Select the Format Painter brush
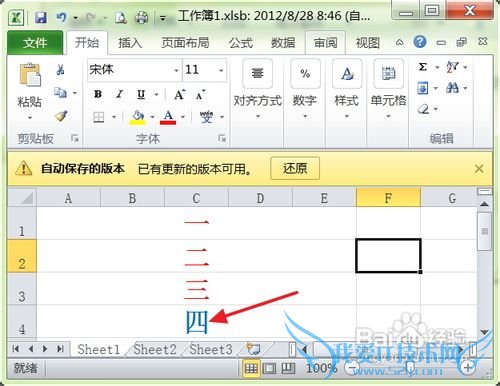This screenshot has height=386, width=500. tap(61, 116)
